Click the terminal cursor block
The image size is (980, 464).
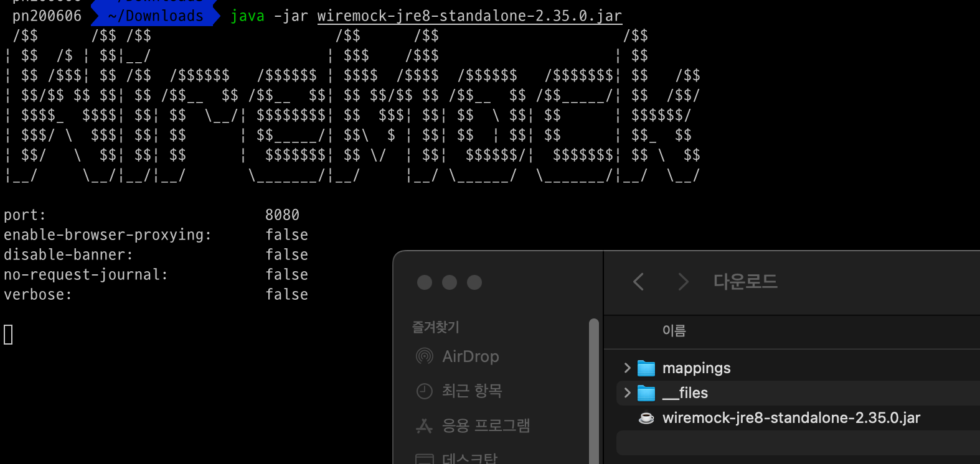(x=8, y=335)
